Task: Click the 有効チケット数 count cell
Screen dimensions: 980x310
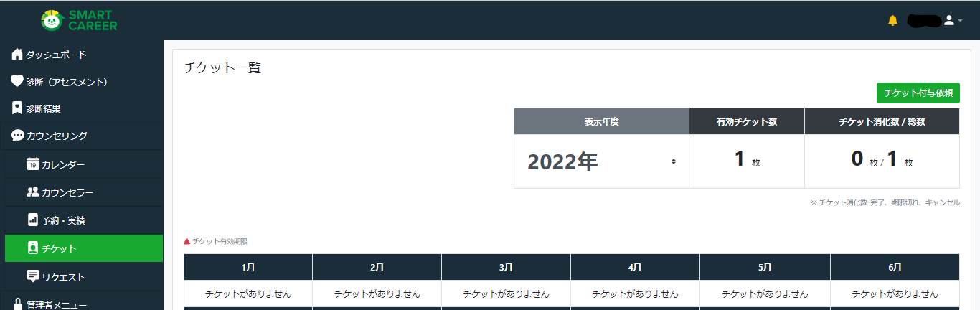Action: tap(747, 161)
